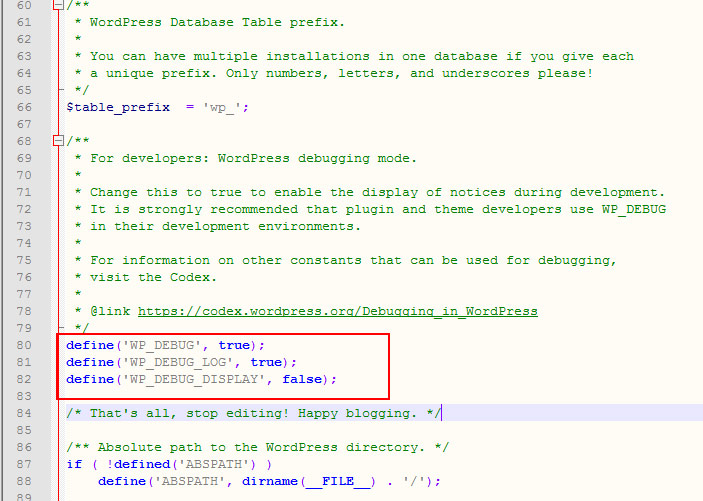Click the 'WP_DEBUG_DISPLAY' constant name
The width and height of the screenshot is (703, 501).
[192, 379]
